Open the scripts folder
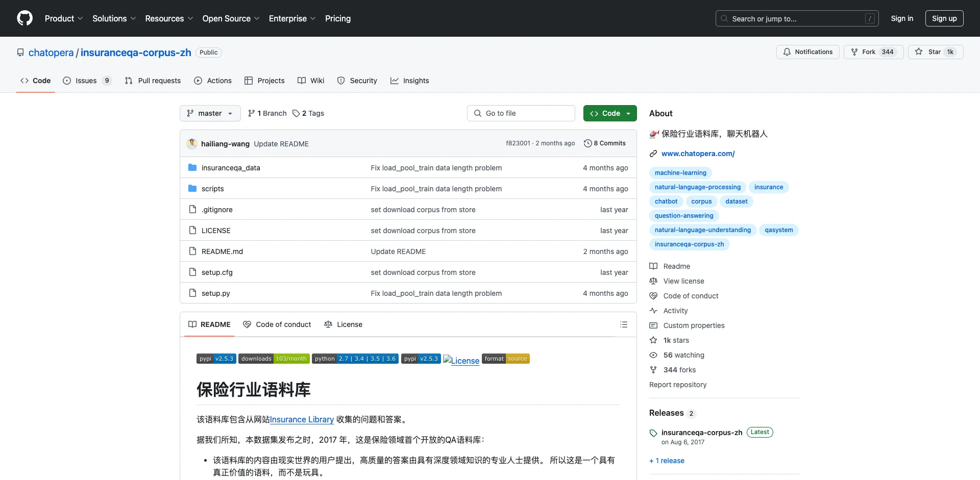Image resolution: width=980 pixels, height=480 pixels. 212,189
